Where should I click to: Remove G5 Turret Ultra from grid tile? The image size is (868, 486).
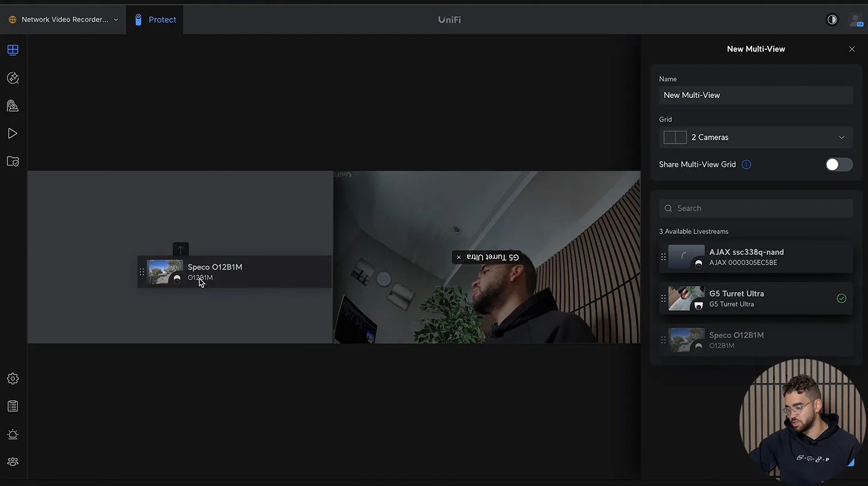[459, 257]
